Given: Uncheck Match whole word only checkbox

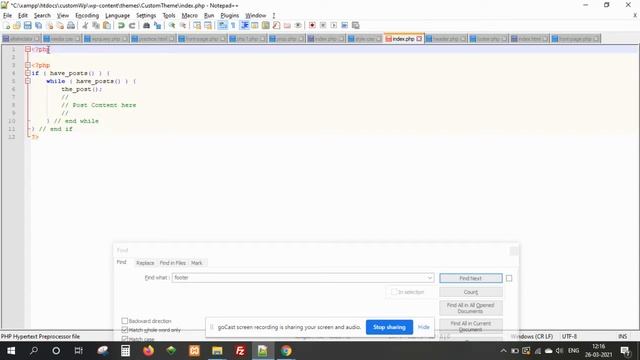Looking at the screenshot, I should tap(125, 330).
